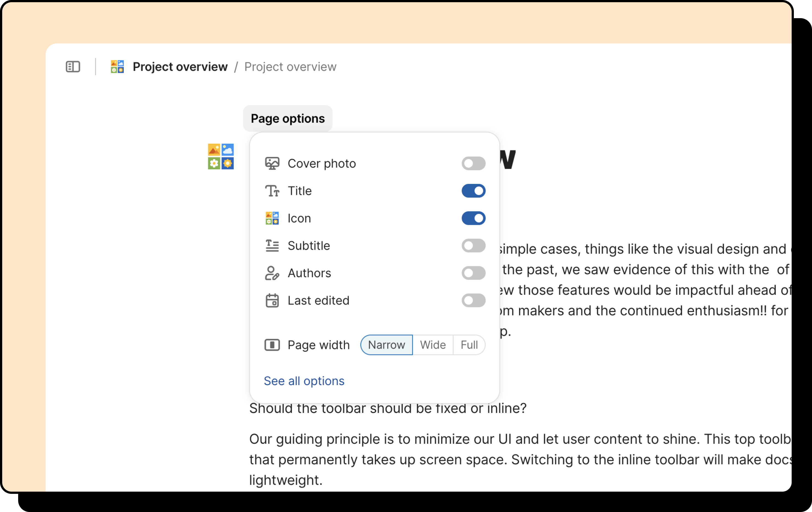Click the Page options button

[288, 118]
